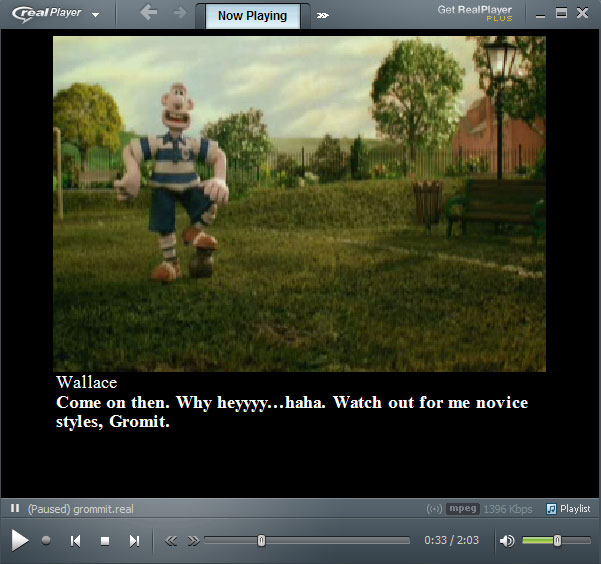This screenshot has width=601, height=564.
Task: Click the volume slider handle
Action: tap(557, 541)
